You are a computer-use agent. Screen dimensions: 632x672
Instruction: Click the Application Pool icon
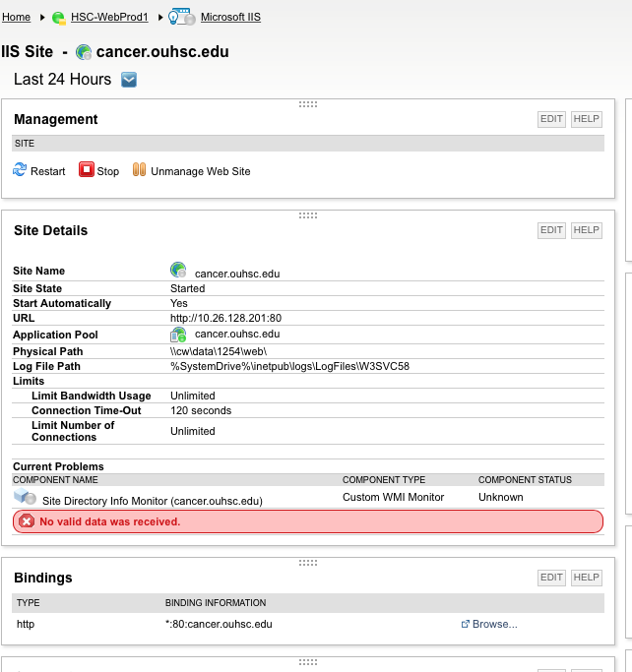click(178, 335)
